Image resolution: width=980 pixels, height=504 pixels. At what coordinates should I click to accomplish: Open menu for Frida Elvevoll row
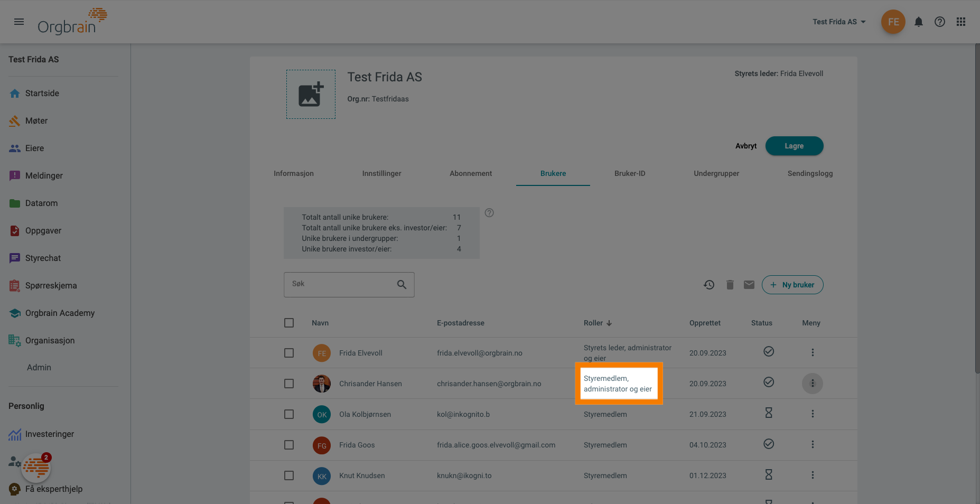click(x=813, y=352)
